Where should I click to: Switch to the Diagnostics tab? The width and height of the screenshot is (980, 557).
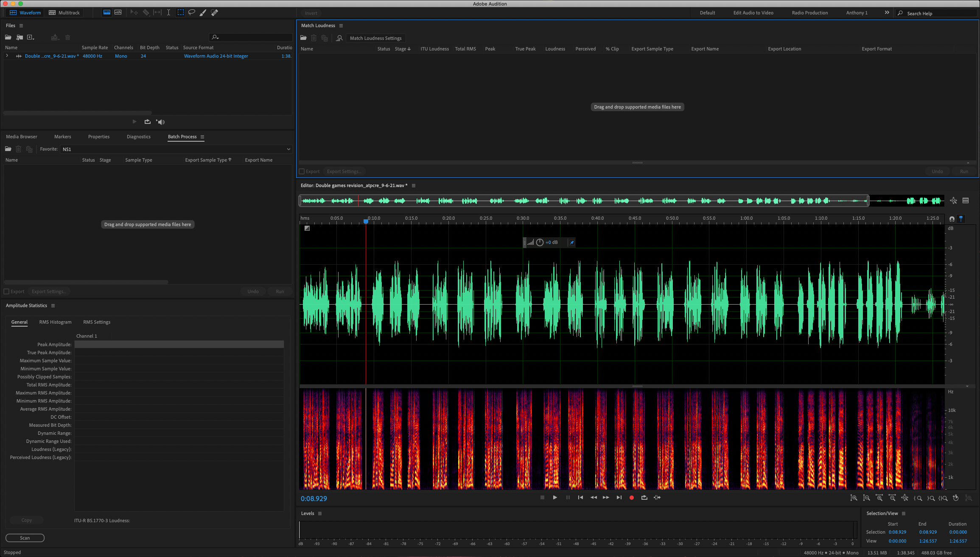pos(138,137)
